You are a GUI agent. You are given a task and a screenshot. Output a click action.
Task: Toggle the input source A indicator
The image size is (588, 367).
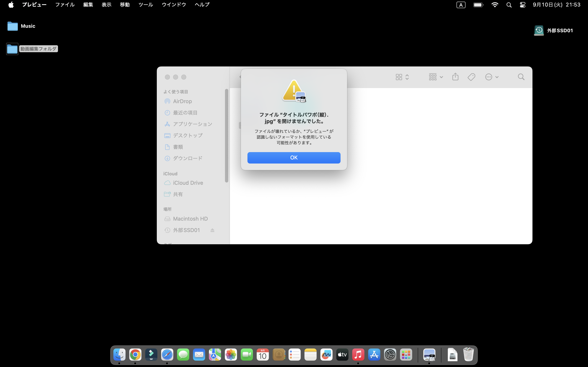[461, 5]
